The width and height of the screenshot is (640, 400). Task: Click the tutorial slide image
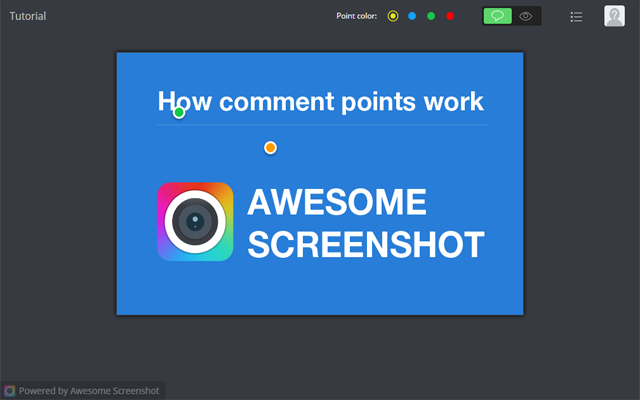coord(320,184)
